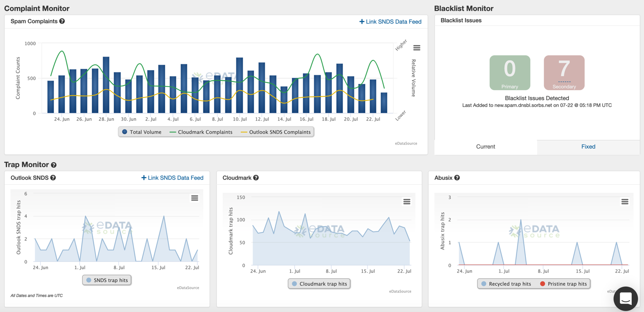
Task: Click the eDataSource credit under Cloudmark chart
Action: pos(400,292)
